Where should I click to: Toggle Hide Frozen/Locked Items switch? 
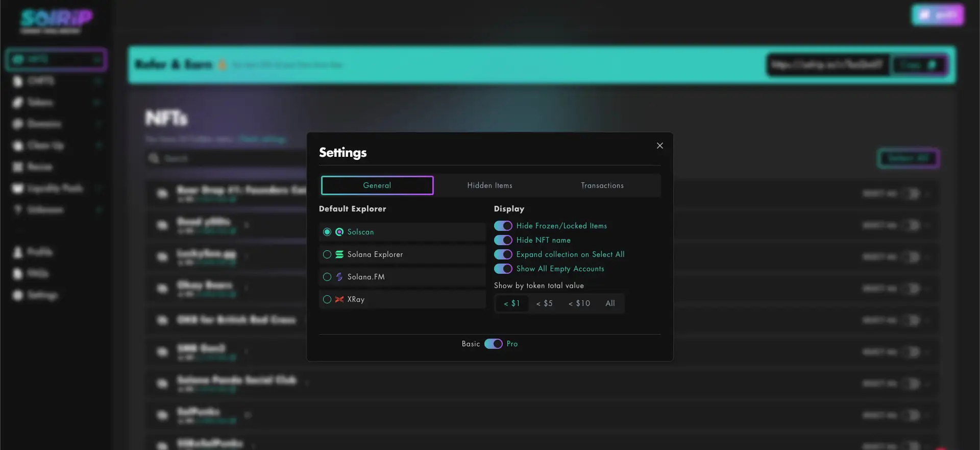(503, 226)
